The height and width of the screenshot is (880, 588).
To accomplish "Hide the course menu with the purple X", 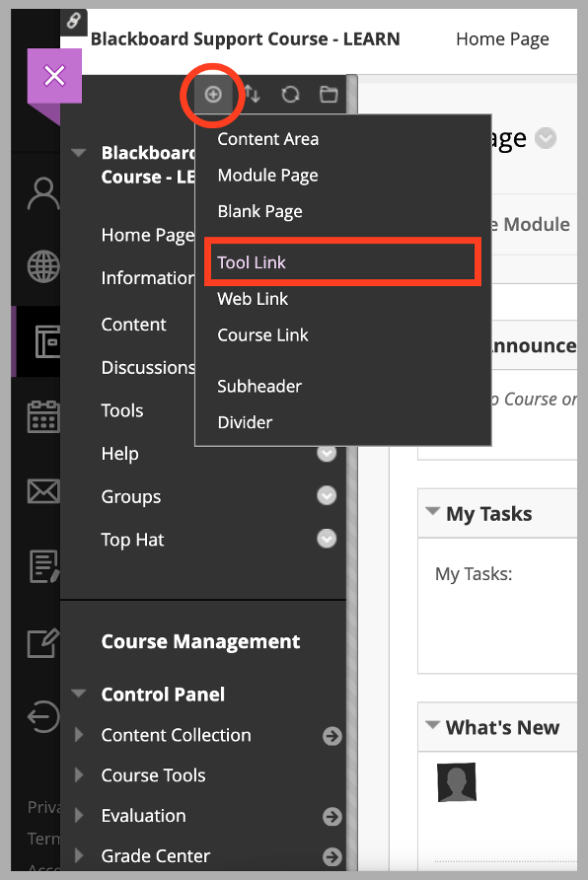I will [x=54, y=75].
